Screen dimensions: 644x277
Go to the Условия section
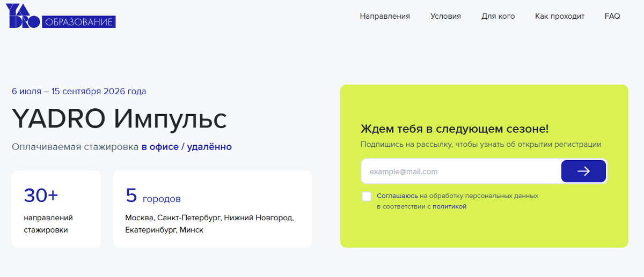point(445,16)
